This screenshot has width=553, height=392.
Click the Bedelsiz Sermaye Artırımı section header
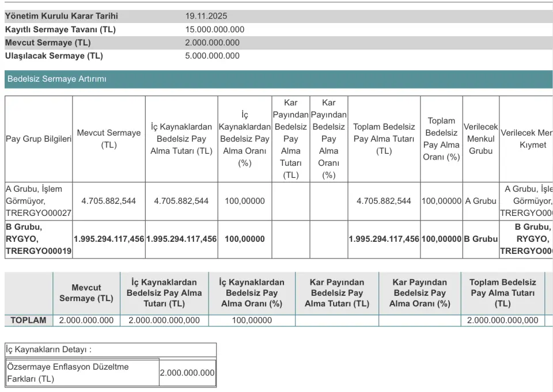point(56,79)
